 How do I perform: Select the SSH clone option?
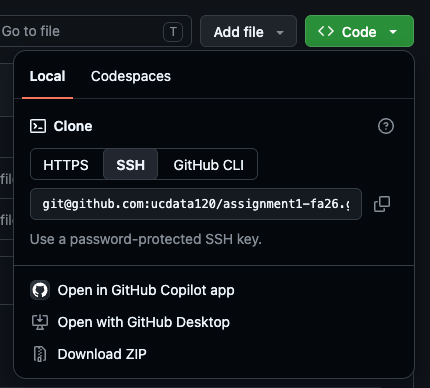pos(131,164)
